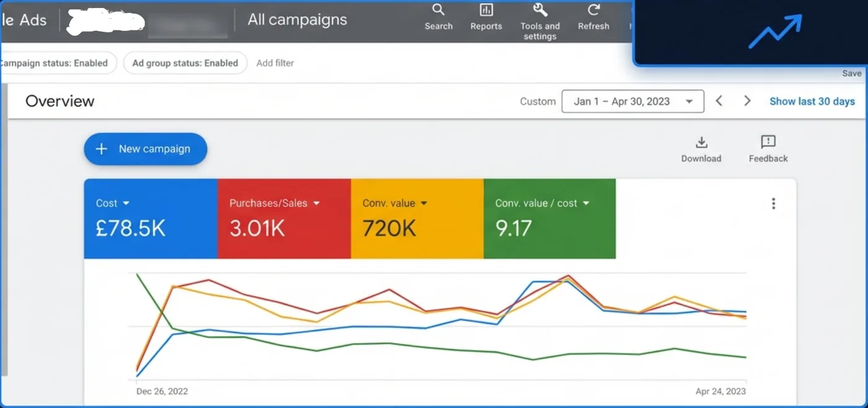
Task: Click Add filter field
Action: (x=275, y=63)
